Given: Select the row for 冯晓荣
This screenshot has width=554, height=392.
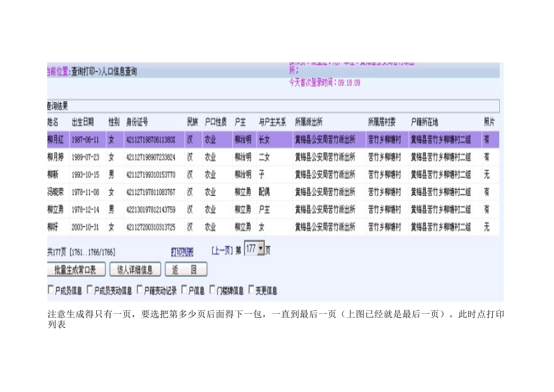Looking at the screenshot, I should point(273,192).
